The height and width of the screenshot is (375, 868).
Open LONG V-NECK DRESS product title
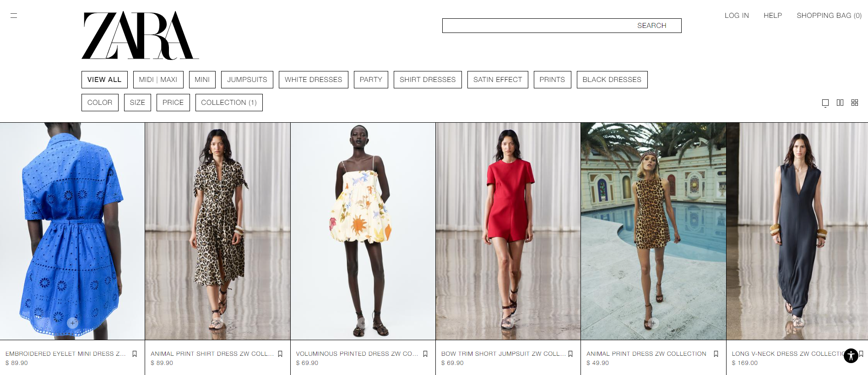coord(788,354)
